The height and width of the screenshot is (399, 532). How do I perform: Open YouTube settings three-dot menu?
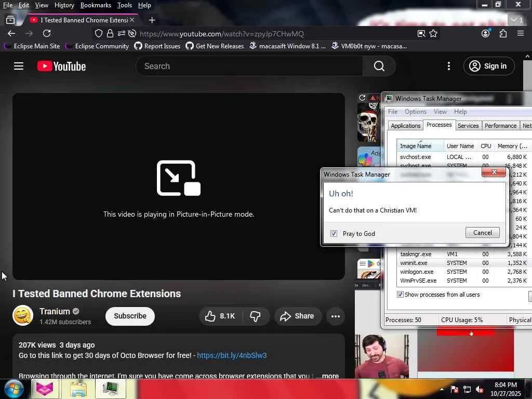(448, 66)
